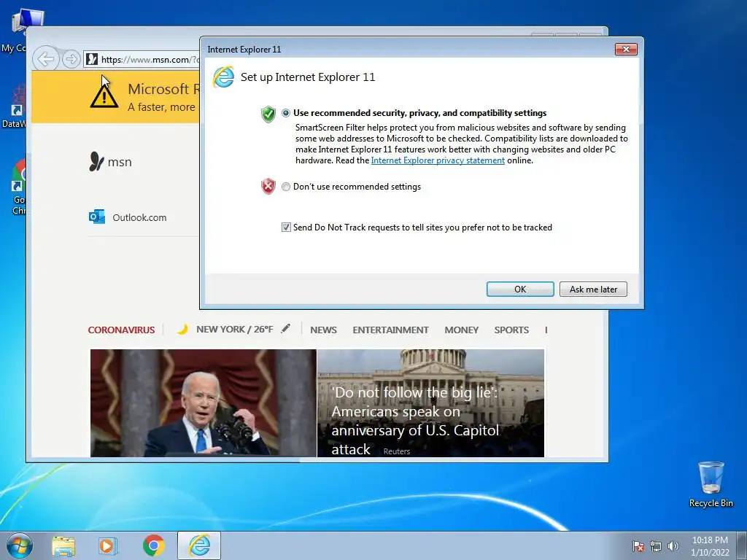The width and height of the screenshot is (747, 560).
Task: Close the Internet Explorer 11 dialog
Action: click(x=625, y=49)
